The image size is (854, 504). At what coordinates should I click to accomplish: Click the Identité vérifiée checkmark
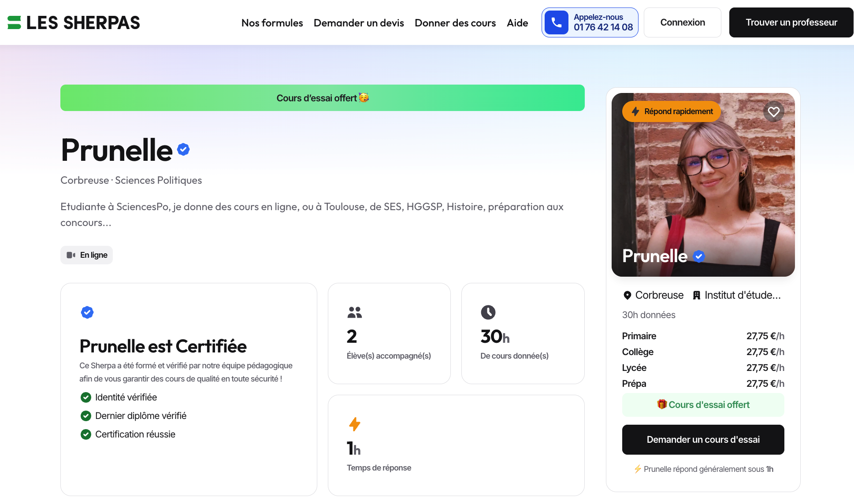[86, 397]
